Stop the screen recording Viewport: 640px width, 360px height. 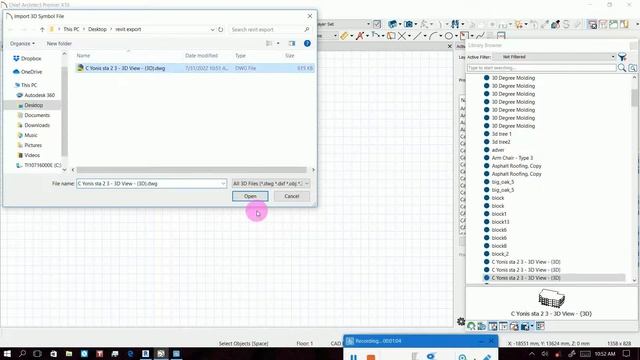tap(371, 357)
